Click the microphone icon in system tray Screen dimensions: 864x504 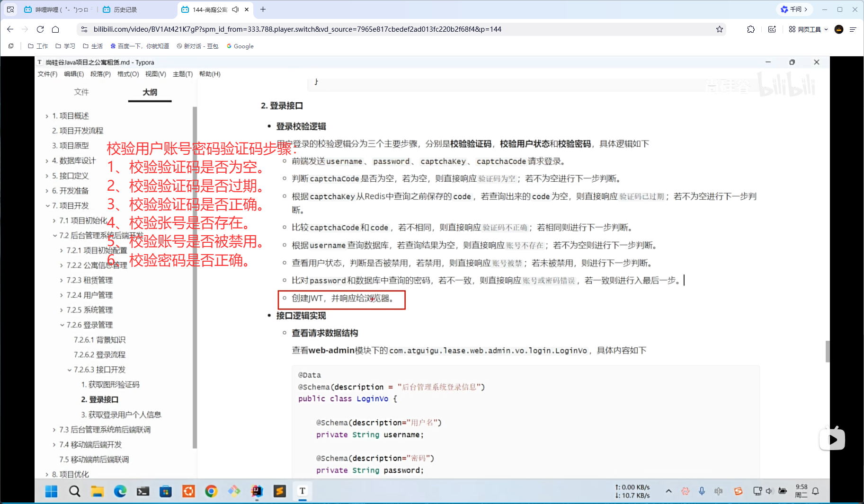[702, 491]
